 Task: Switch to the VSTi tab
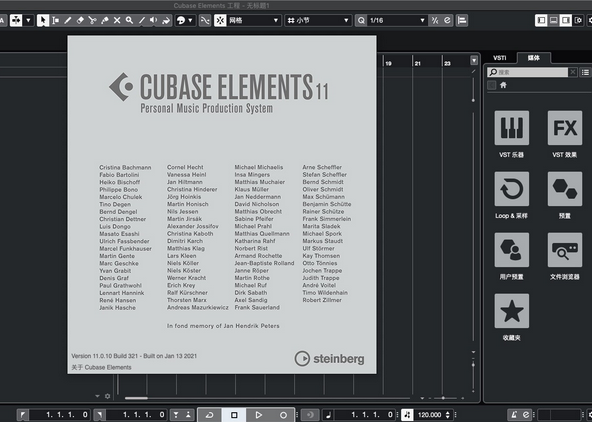pyautogui.click(x=500, y=58)
